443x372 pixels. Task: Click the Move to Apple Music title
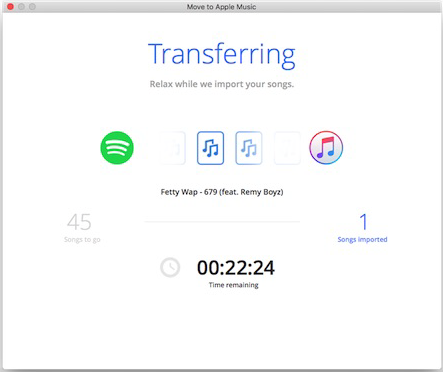pos(221,7)
